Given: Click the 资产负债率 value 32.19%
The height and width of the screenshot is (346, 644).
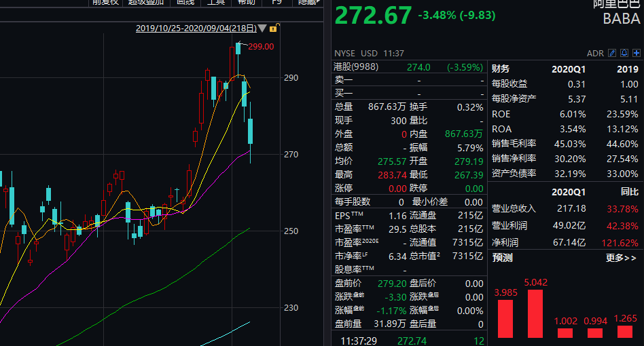Looking at the screenshot, I should point(570,174).
